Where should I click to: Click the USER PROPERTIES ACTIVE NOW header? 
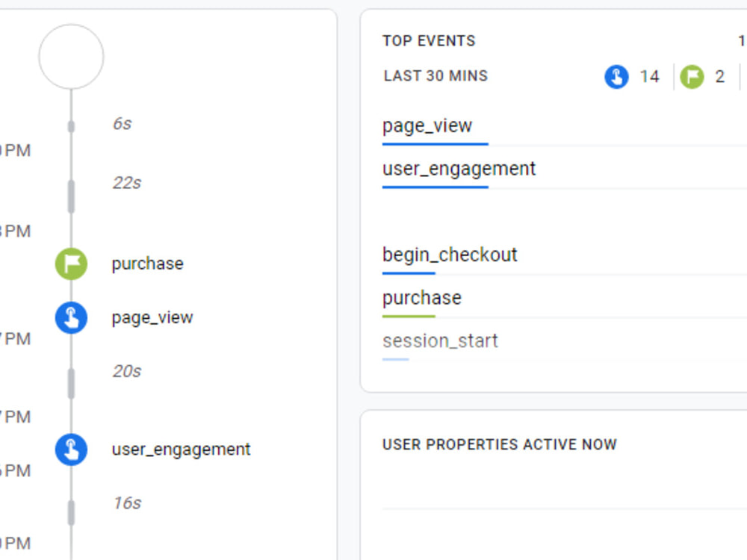pyautogui.click(x=500, y=444)
